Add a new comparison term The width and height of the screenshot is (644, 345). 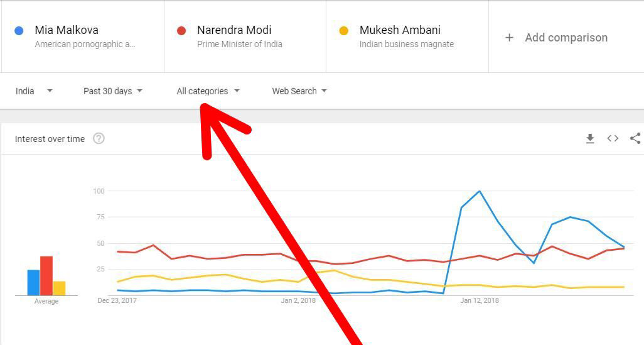[x=566, y=36]
